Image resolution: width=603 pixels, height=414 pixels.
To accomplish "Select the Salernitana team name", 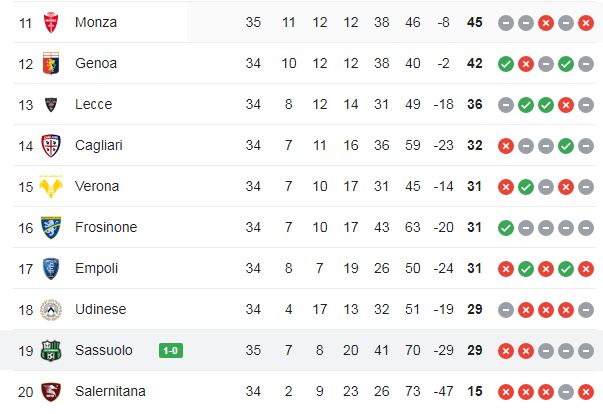I will point(110,391).
